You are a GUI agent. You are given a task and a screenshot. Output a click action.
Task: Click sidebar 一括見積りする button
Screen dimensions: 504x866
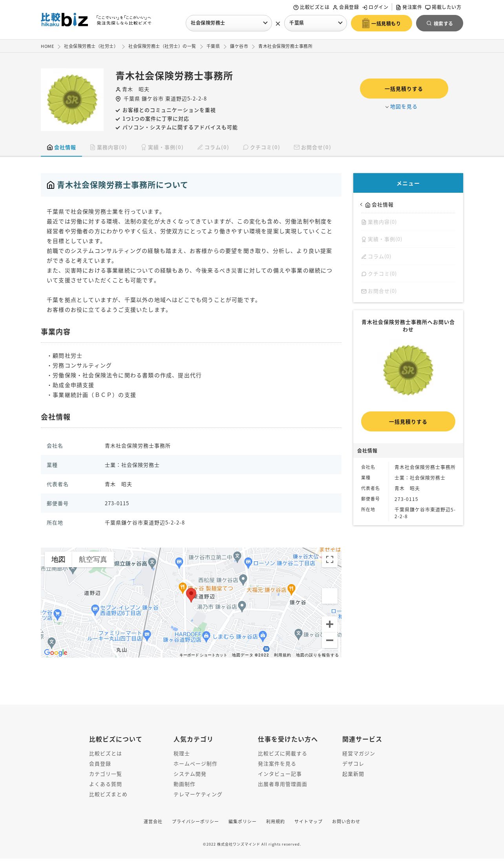point(408,422)
